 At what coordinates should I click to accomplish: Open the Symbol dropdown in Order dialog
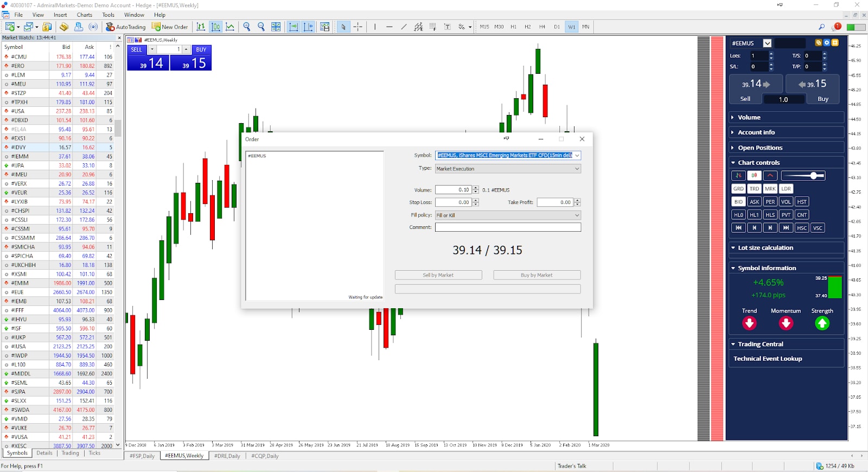(x=577, y=155)
